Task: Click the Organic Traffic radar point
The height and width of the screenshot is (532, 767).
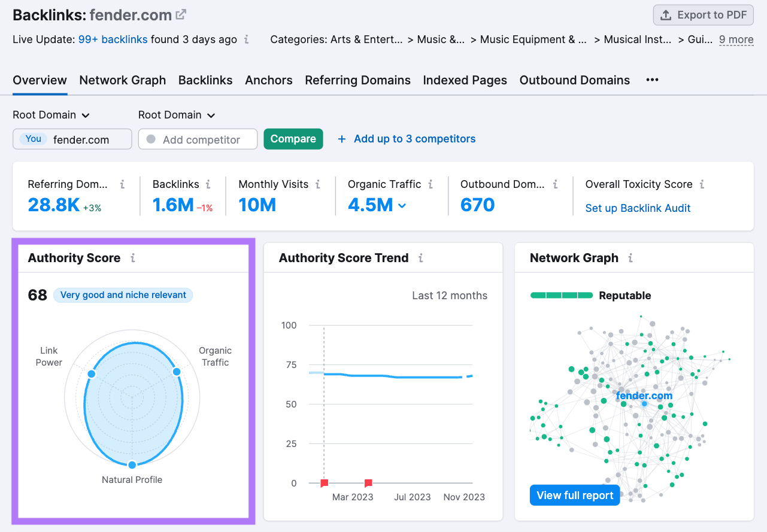Action: (x=177, y=372)
